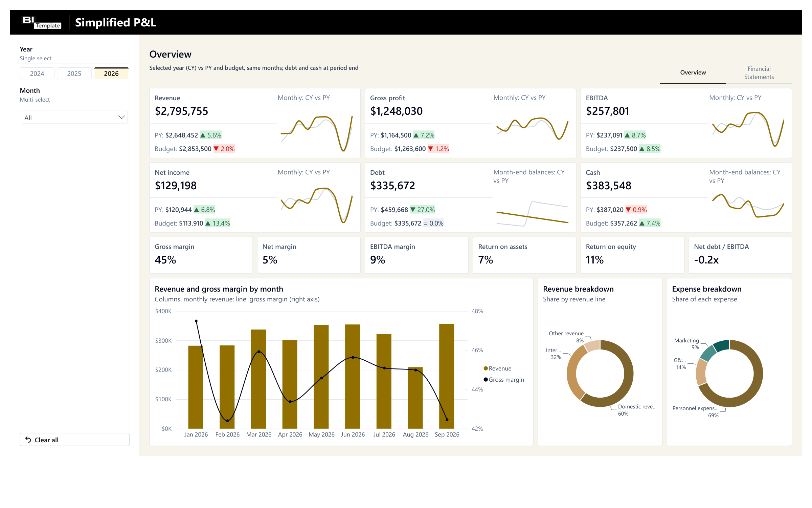The image size is (812, 508).
Task: Click the Sep 2026 revenue column
Action: 447,376
